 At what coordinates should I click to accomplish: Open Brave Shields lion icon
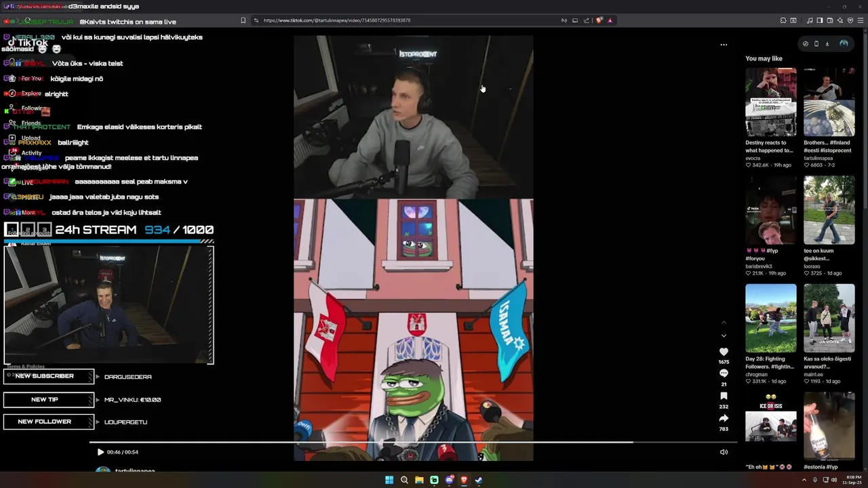tap(599, 20)
